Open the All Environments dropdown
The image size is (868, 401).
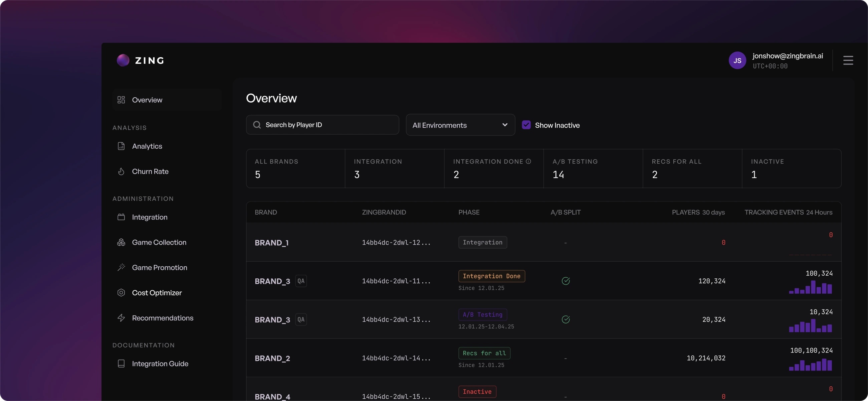coord(460,125)
